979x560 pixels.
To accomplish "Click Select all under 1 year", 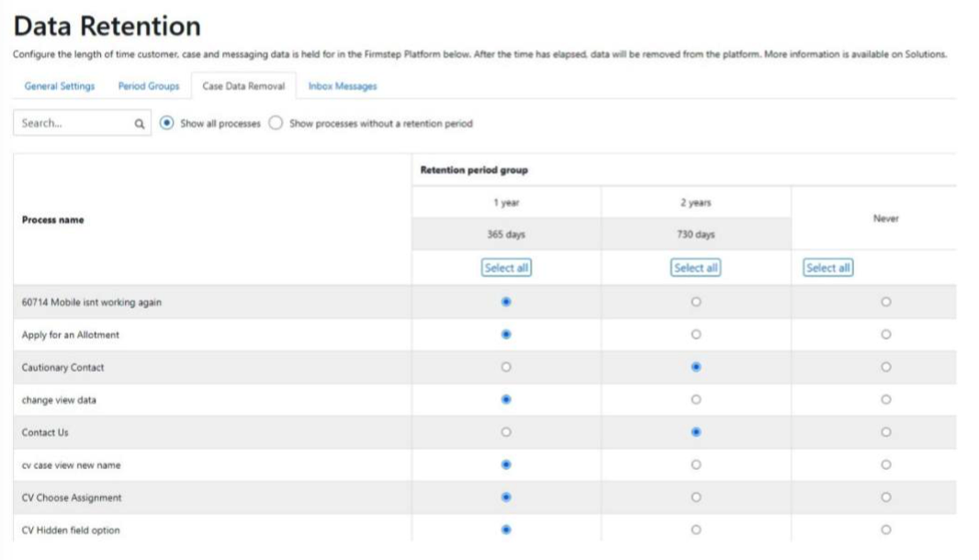I will point(506,268).
